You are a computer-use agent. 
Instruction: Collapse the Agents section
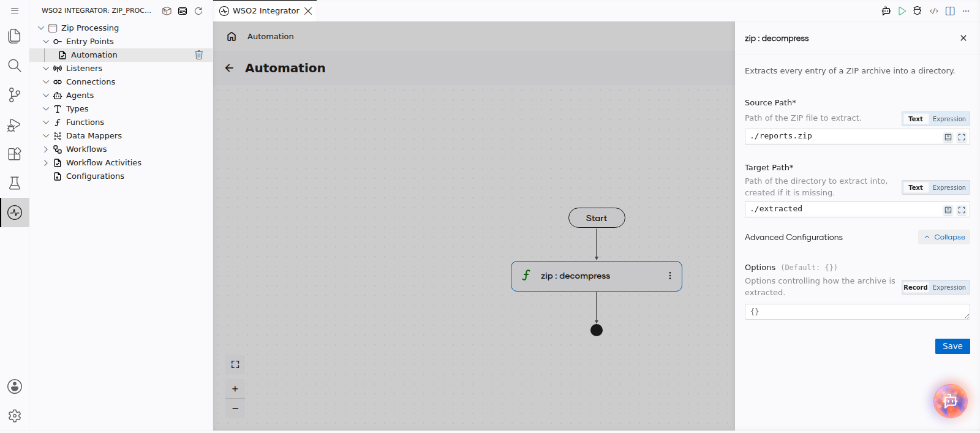coord(46,96)
